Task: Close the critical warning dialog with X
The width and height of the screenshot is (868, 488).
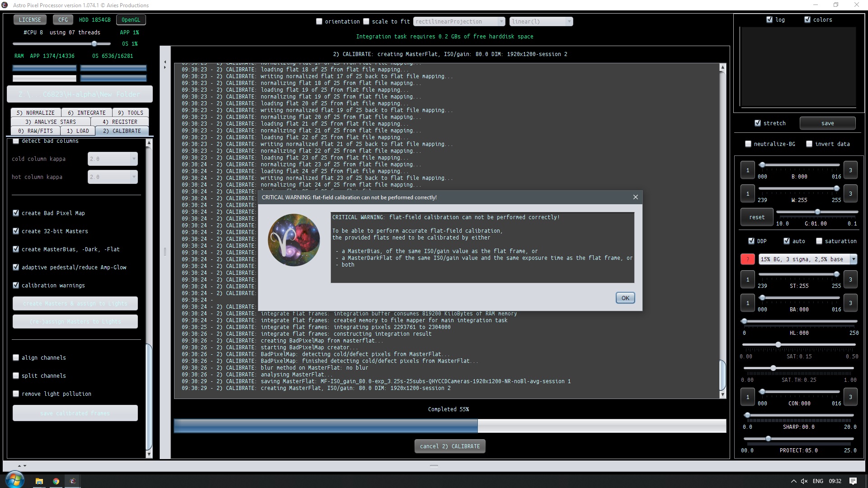Action: point(635,197)
